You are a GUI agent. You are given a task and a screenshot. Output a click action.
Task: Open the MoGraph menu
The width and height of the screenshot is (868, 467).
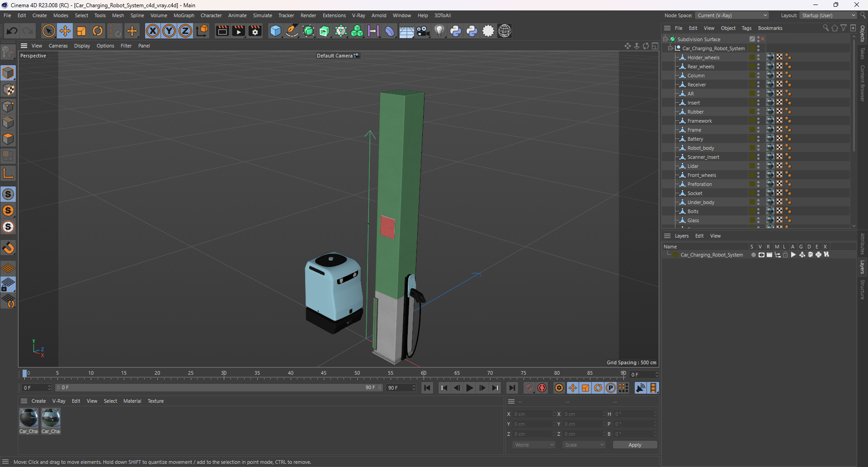click(184, 15)
